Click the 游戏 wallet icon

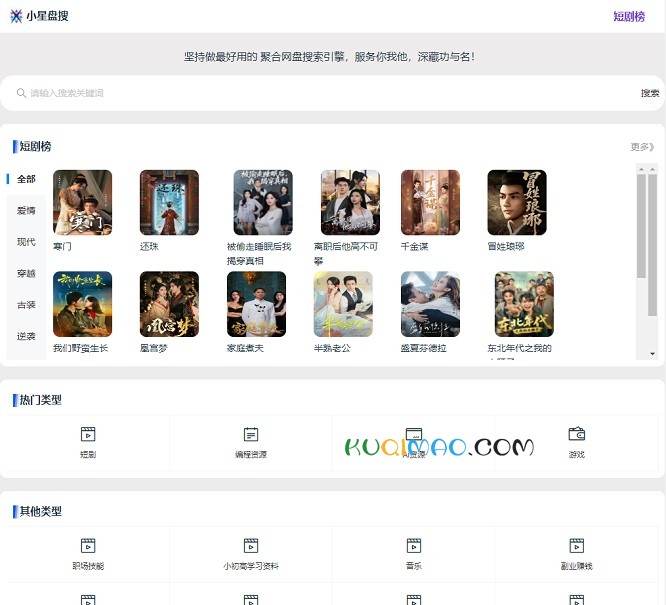tap(576, 434)
